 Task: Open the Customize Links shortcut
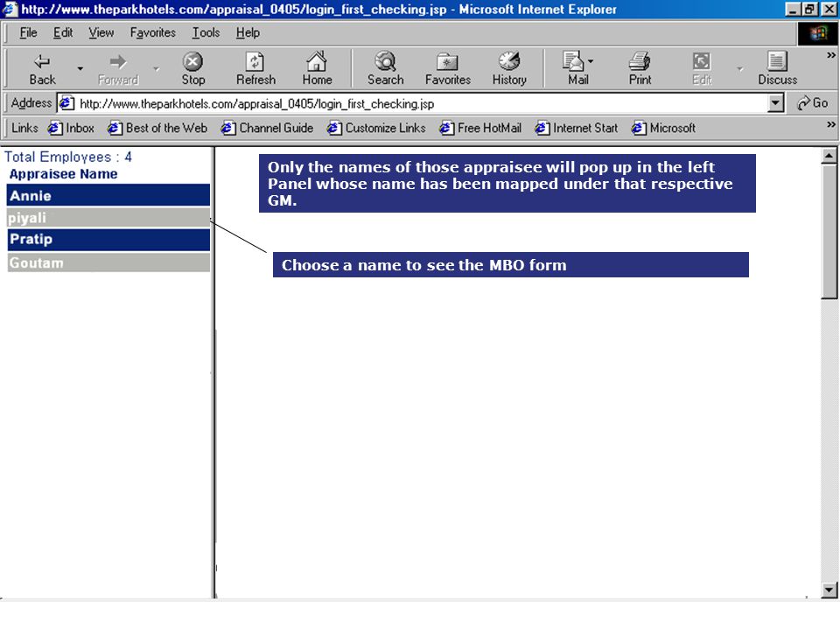tap(376, 128)
